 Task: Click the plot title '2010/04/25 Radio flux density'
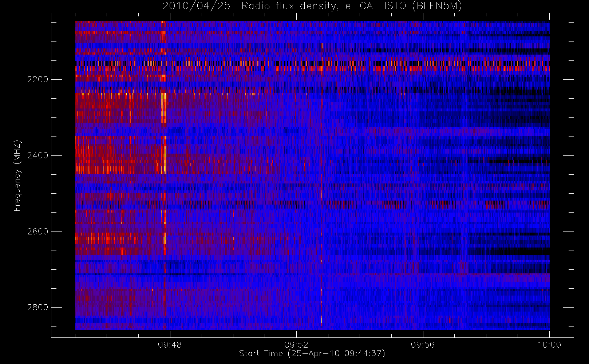[x=312, y=6]
